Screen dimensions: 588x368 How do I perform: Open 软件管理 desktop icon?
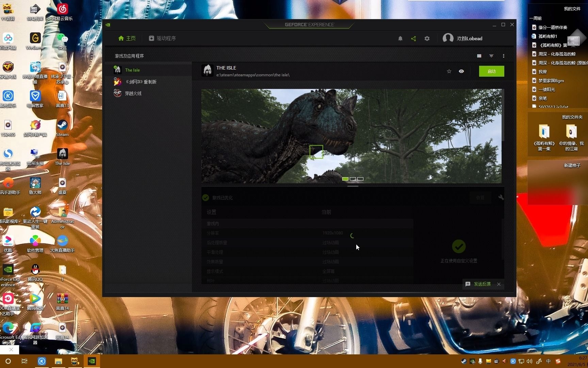point(35,244)
